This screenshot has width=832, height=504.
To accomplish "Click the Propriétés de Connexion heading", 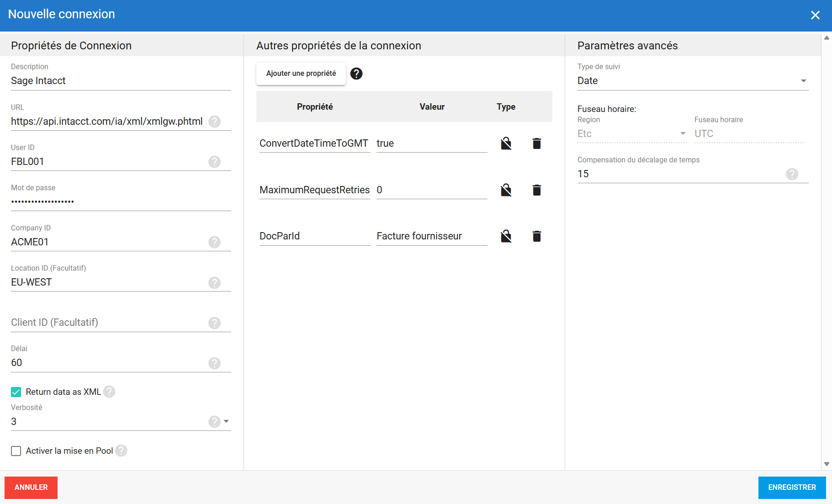I will click(71, 46).
